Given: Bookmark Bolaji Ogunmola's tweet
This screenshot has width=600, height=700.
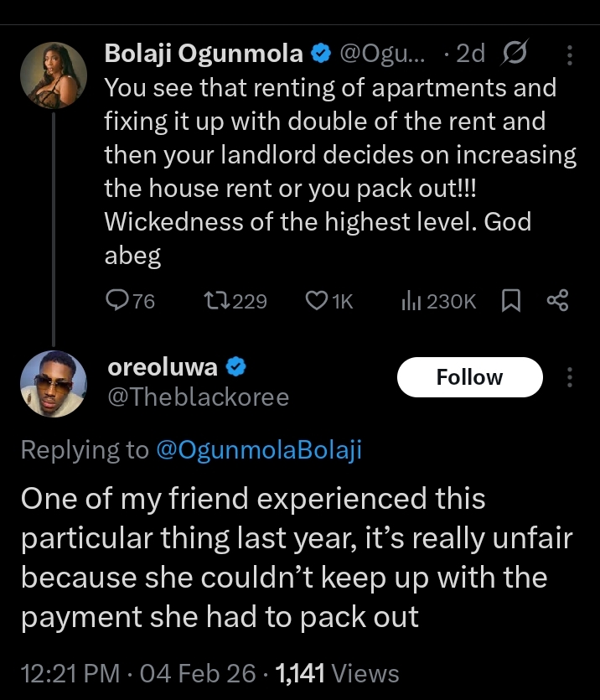Looking at the screenshot, I should coord(510,300).
